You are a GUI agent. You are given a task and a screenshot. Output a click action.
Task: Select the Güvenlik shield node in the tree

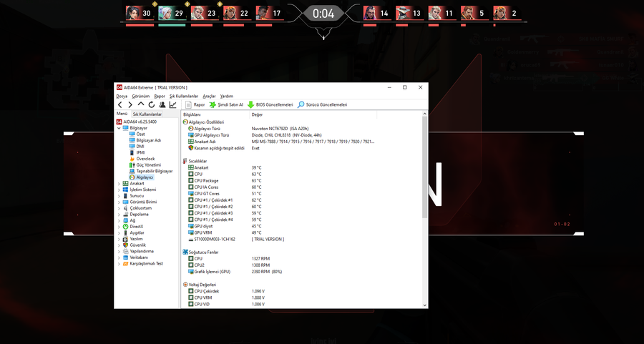[135, 245]
